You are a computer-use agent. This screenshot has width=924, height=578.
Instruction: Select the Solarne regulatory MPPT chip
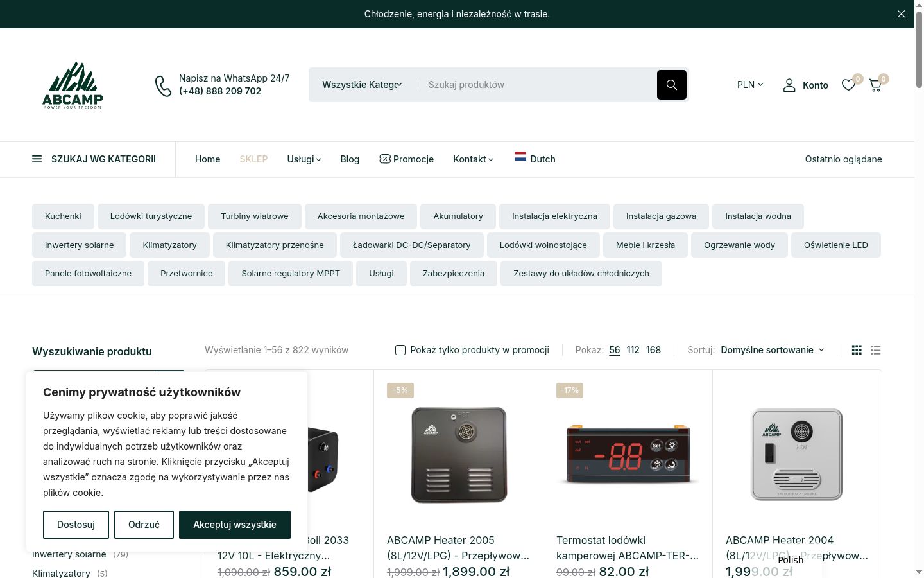291,274
